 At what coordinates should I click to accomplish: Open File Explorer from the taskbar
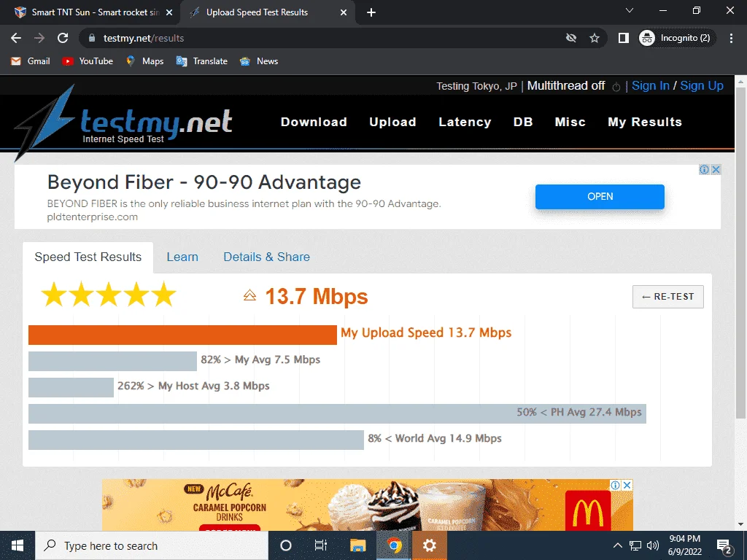(357, 545)
